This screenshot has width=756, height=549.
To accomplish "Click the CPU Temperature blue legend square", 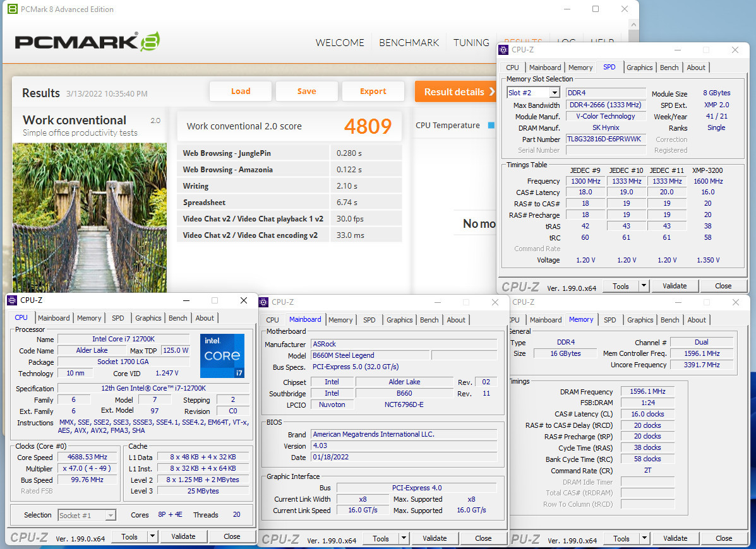I will 491,125.
